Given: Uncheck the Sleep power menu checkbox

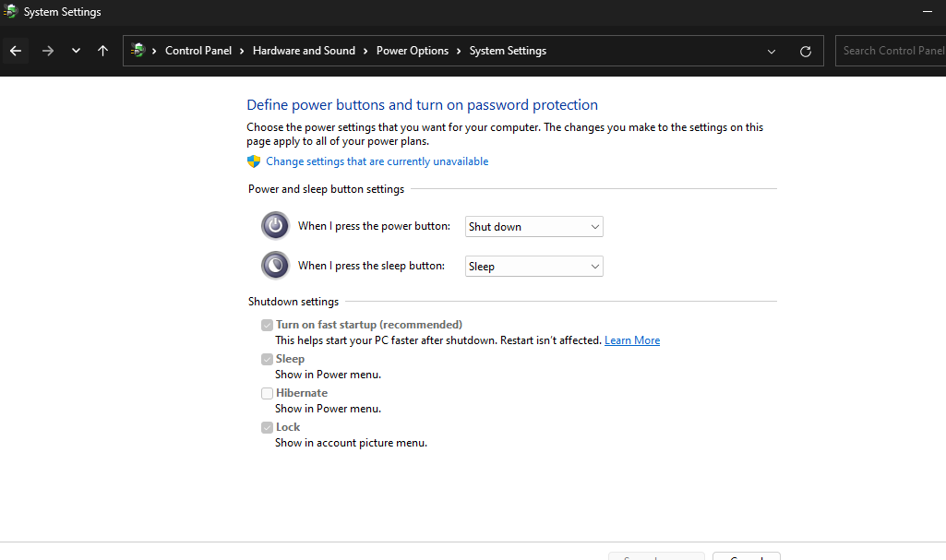Looking at the screenshot, I should [x=267, y=359].
